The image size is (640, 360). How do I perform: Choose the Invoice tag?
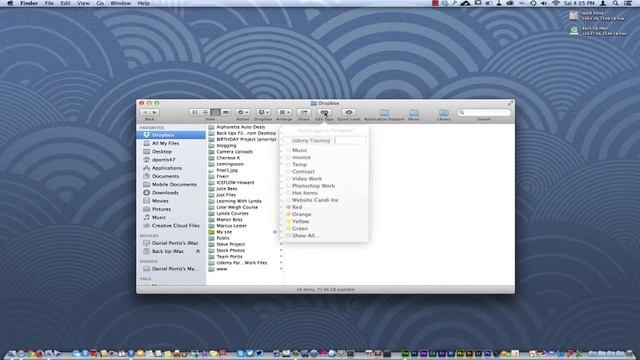pyautogui.click(x=301, y=157)
